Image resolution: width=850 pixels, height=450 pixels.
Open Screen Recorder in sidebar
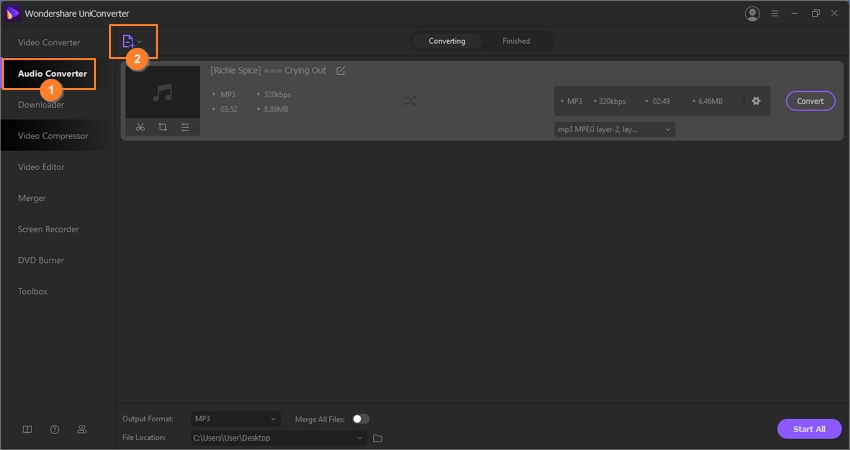48,229
